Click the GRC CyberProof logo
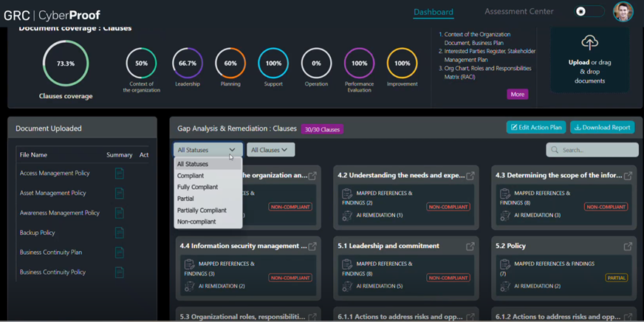Screen dimensions: 644x322 point(52,16)
